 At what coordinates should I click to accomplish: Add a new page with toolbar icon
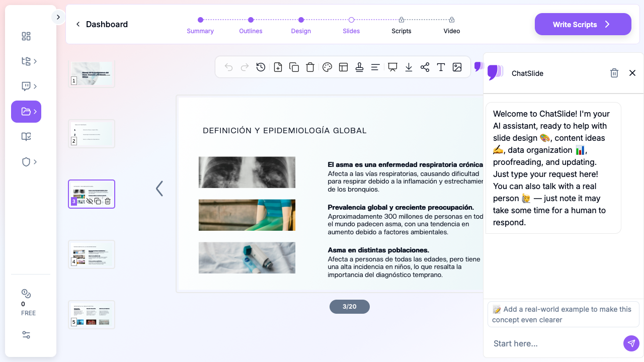[278, 67]
